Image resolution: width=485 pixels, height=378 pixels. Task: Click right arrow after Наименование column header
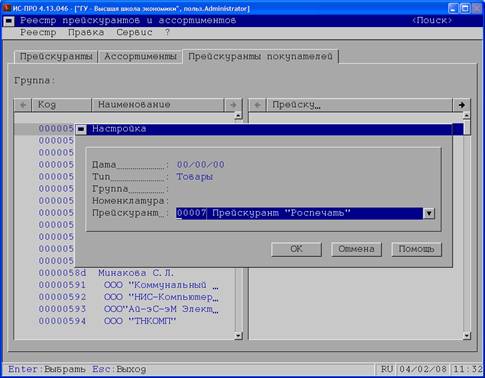coord(233,105)
